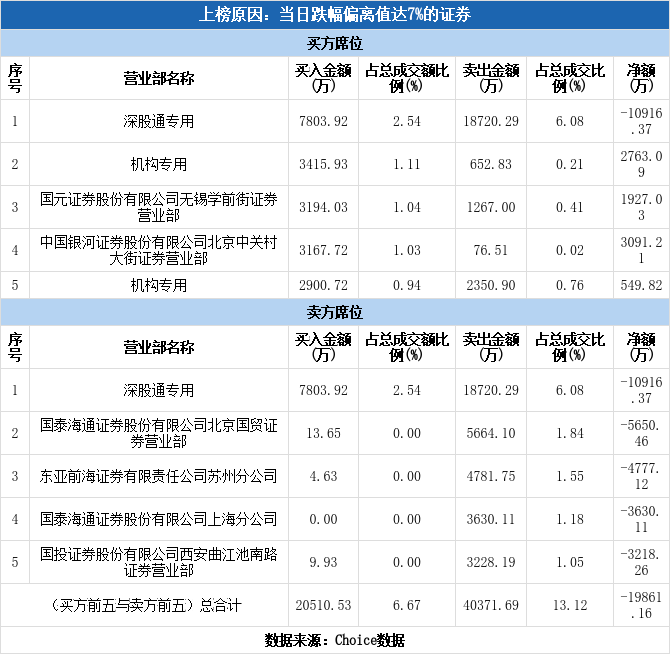Screen dimensions: 670x654
Task: Select sell amount 76.51
Action: [x=491, y=250]
